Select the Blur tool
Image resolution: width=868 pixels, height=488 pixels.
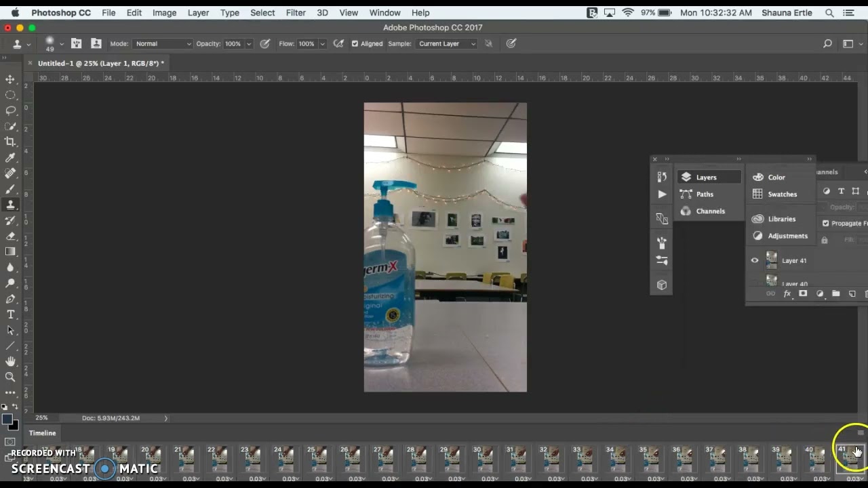click(10, 267)
